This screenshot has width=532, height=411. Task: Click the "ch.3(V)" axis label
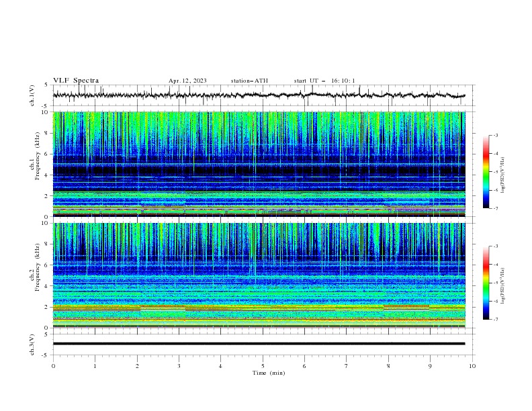[x=32, y=345]
